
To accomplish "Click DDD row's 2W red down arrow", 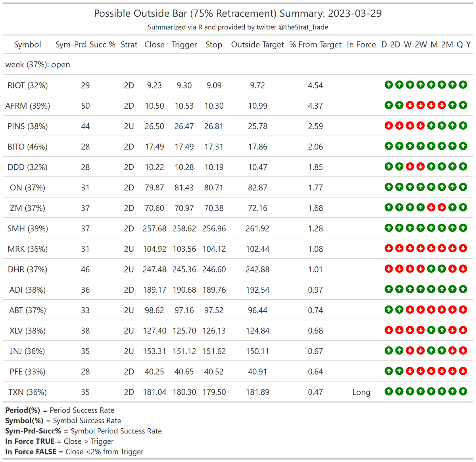I will click(x=420, y=167).
